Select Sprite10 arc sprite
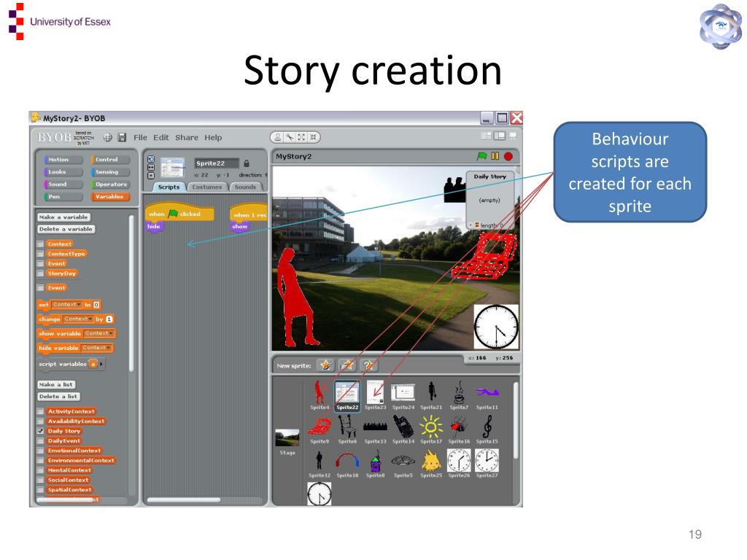This screenshot has height=560, width=747. point(347,463)
